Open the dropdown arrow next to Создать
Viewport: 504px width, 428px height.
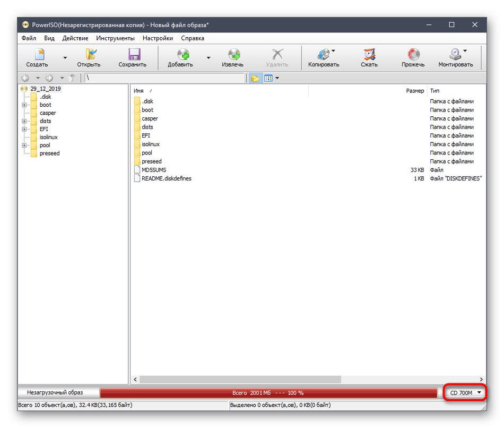65,58
